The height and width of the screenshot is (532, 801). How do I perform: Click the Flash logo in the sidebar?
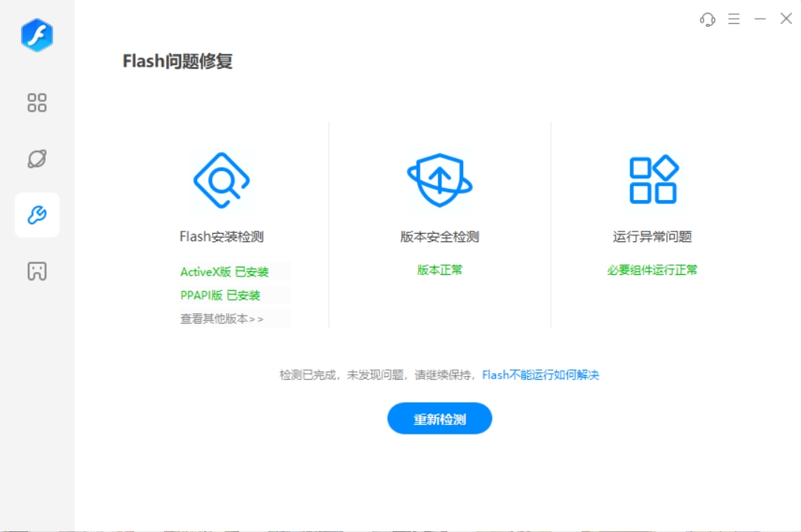[x=37, y=35]
